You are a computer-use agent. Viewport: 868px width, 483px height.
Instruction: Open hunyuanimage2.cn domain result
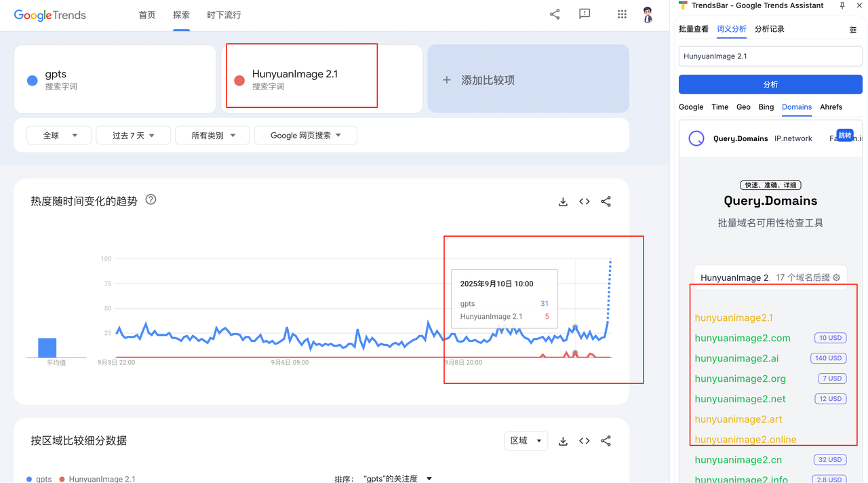tap(738, 460)
